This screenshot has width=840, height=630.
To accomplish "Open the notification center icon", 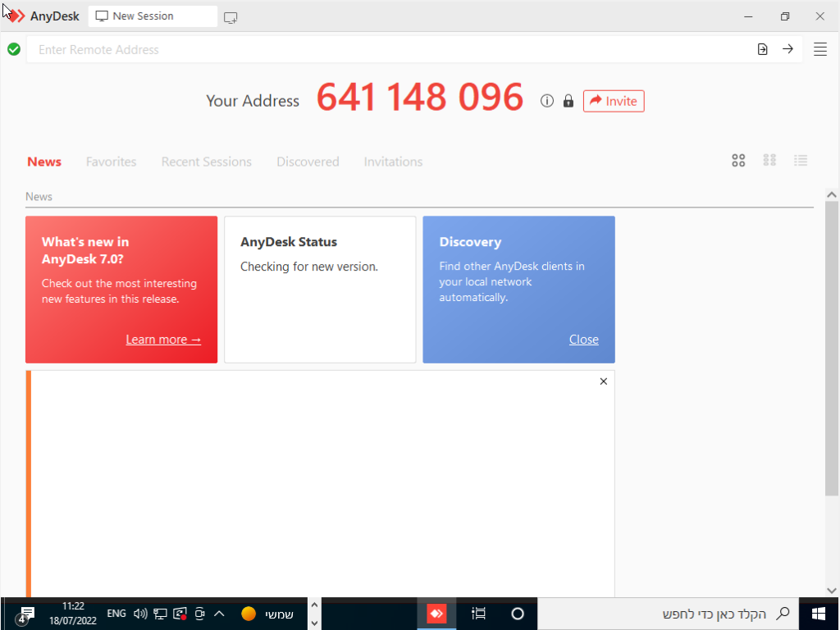I will click(25, 614).
